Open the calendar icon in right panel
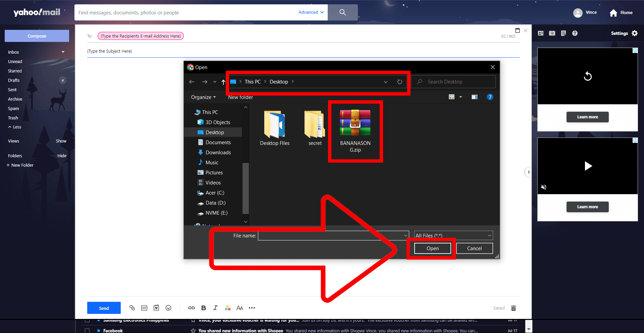 (552, 33)
